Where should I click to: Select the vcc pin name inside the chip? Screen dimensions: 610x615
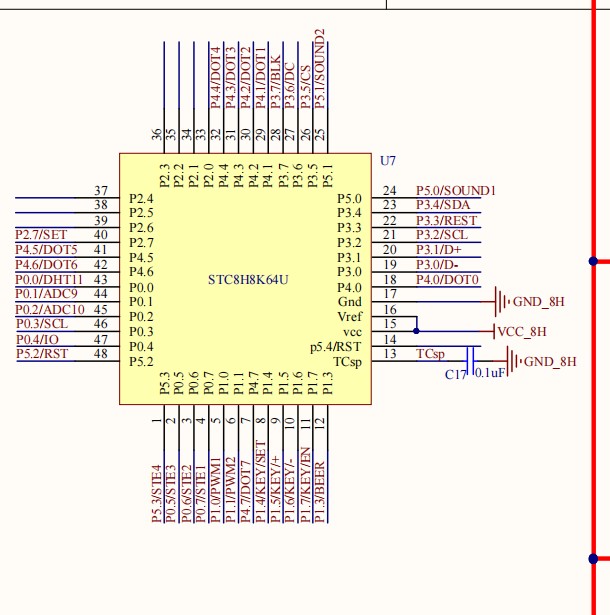352,332
